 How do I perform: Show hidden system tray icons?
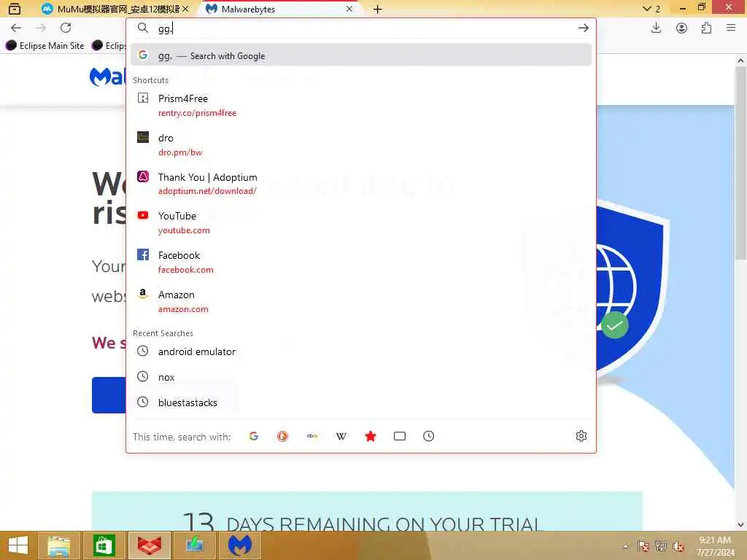(625, 546)
